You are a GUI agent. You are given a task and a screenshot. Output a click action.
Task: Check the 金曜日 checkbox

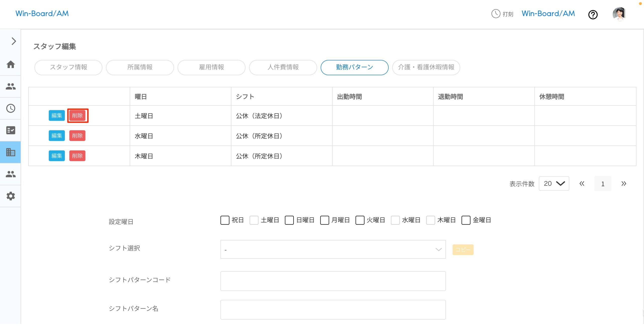[x=466, y=220]
